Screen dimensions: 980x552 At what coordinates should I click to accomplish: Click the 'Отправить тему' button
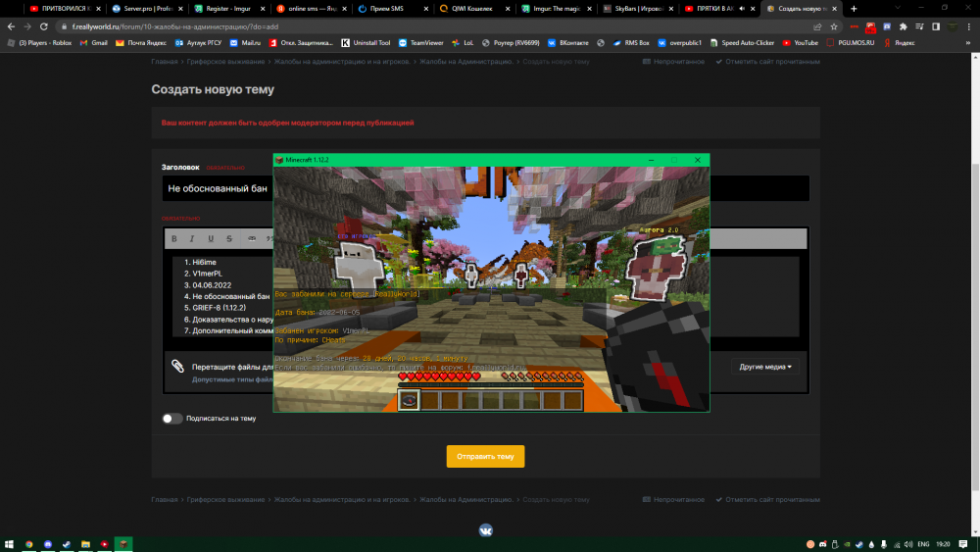pos(486,456)
